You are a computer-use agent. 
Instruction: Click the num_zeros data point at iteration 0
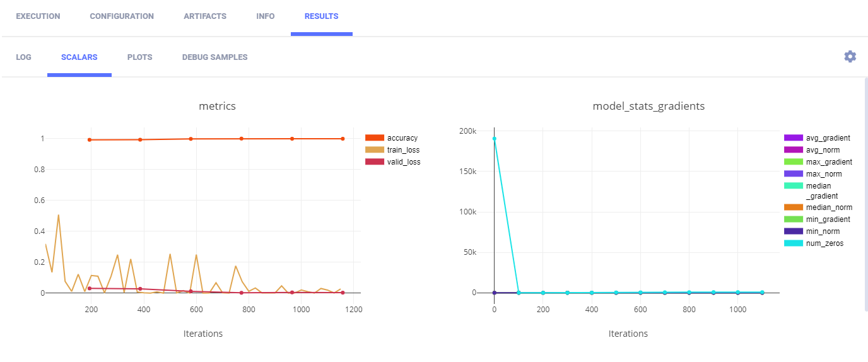coord(494,139)
